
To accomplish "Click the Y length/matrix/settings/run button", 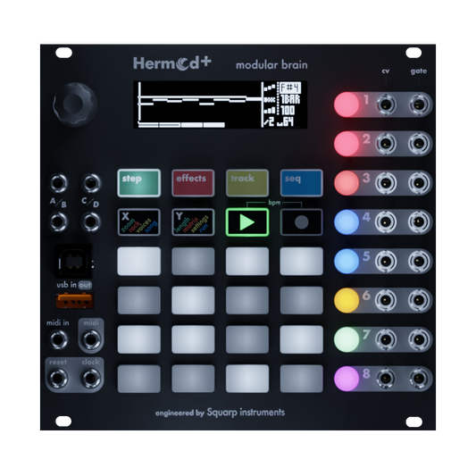I will [193, 222].
